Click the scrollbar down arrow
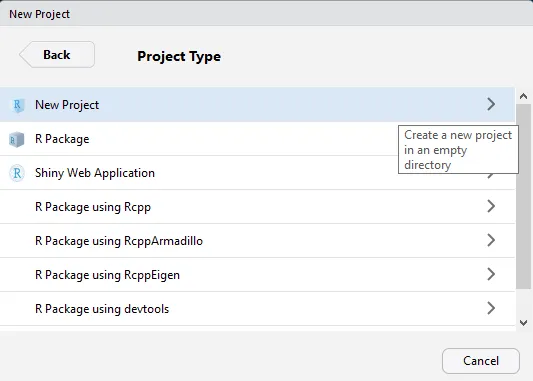This screenshot has width=533, height=381. tap(523, 323)
